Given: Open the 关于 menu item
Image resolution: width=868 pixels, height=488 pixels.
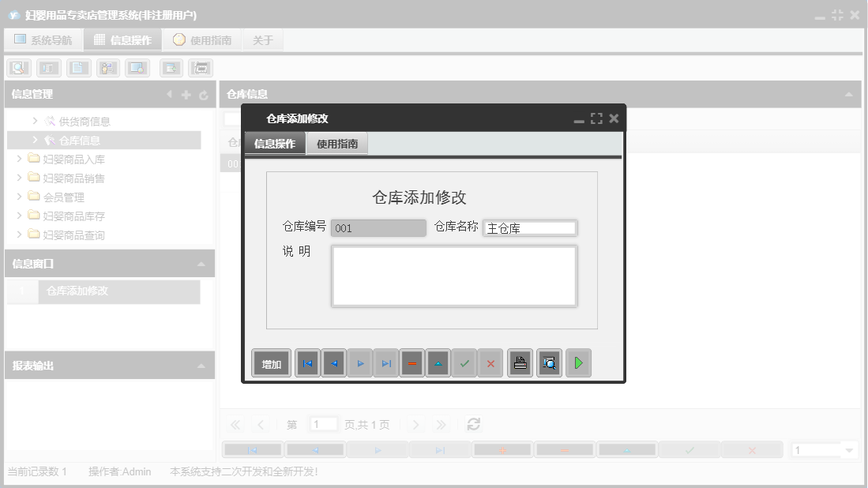Looking at the screenshot, I should pos(262,39).
